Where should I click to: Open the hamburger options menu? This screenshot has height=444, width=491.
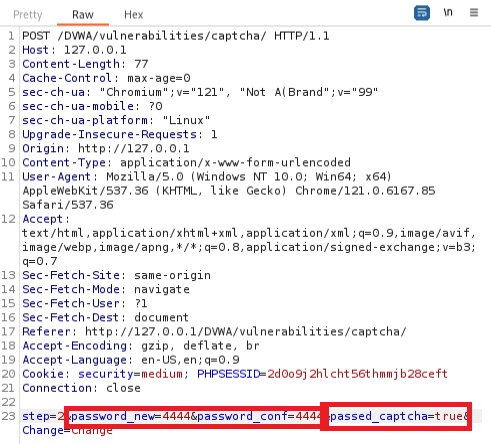point(474,13)
